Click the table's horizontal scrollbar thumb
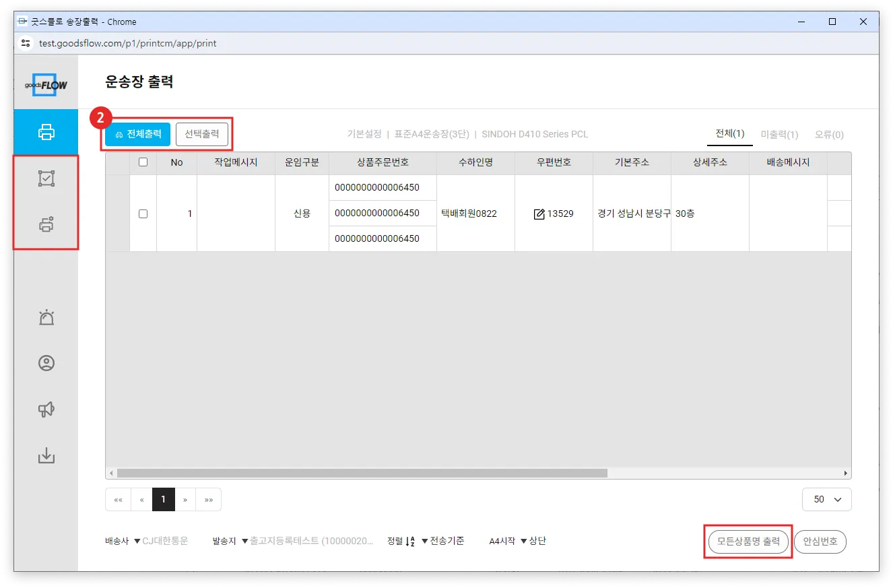The width and height of the screenshot is (893, 588). coord(362,473)
